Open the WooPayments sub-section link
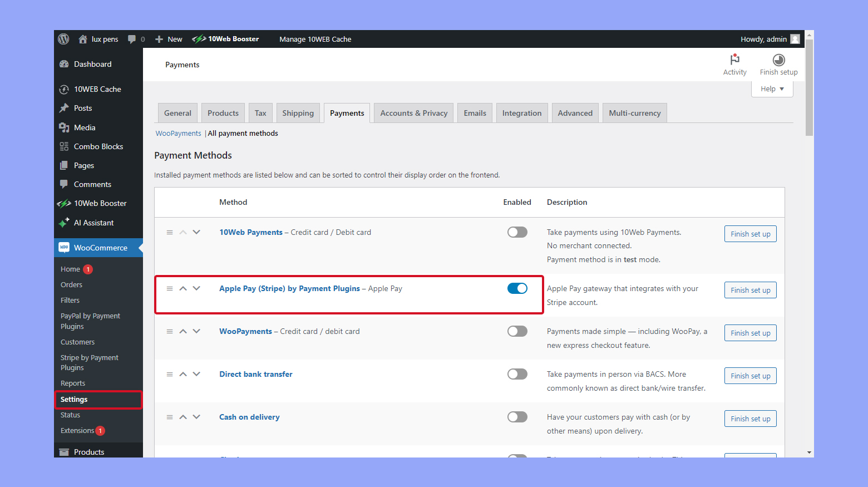 178,134
